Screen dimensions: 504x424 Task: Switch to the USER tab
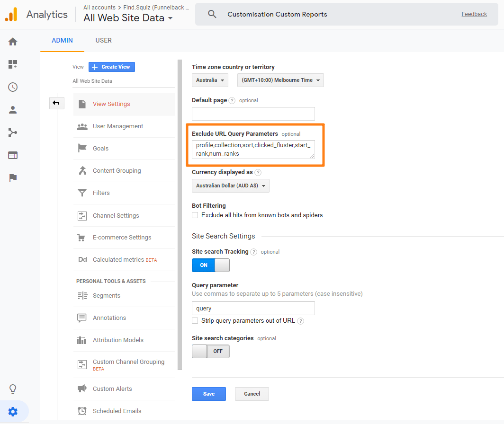point(103,40)
